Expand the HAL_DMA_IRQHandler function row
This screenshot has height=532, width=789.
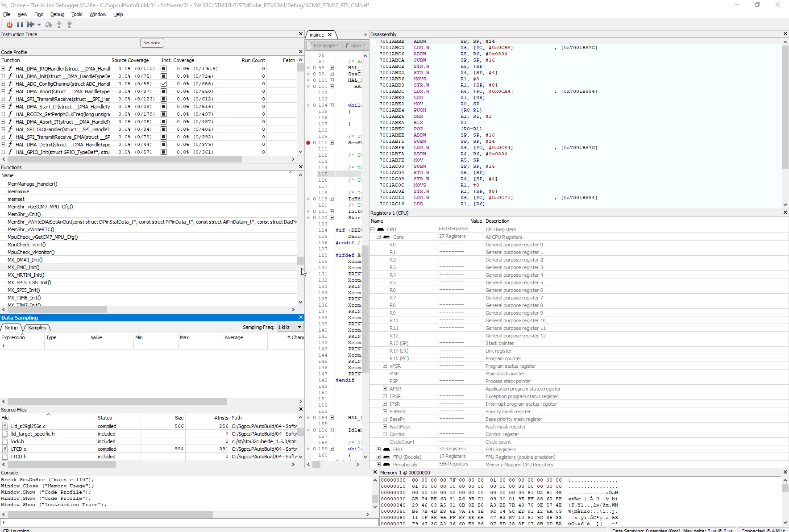(x=3, y=69)
